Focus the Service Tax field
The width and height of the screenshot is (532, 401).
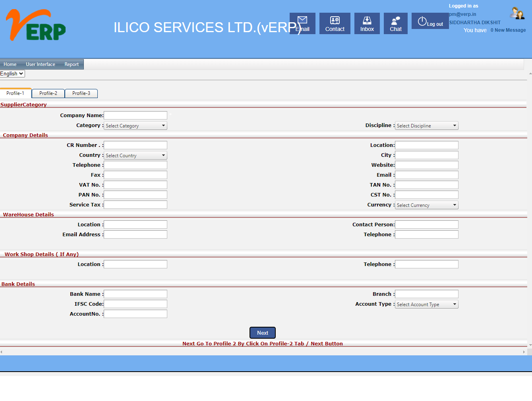pyautogui.click(x=135, y=205)
